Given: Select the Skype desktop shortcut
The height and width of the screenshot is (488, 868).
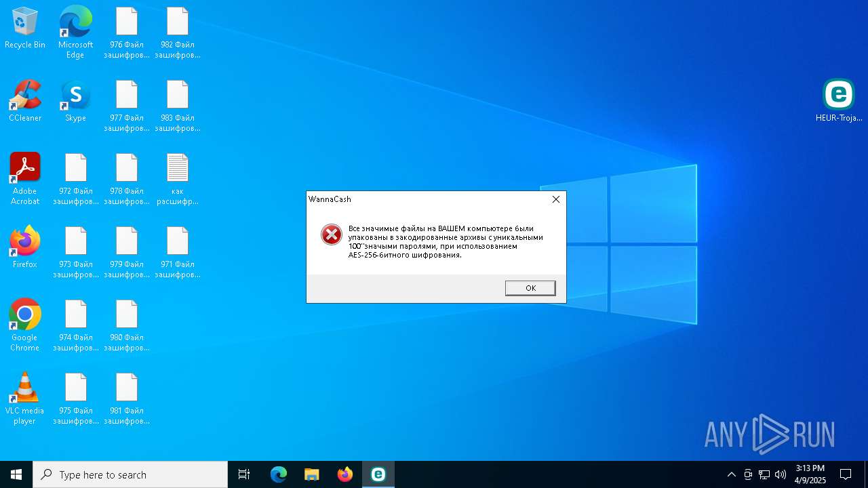Looking at the screenshot, I should (x=75, y=102).
